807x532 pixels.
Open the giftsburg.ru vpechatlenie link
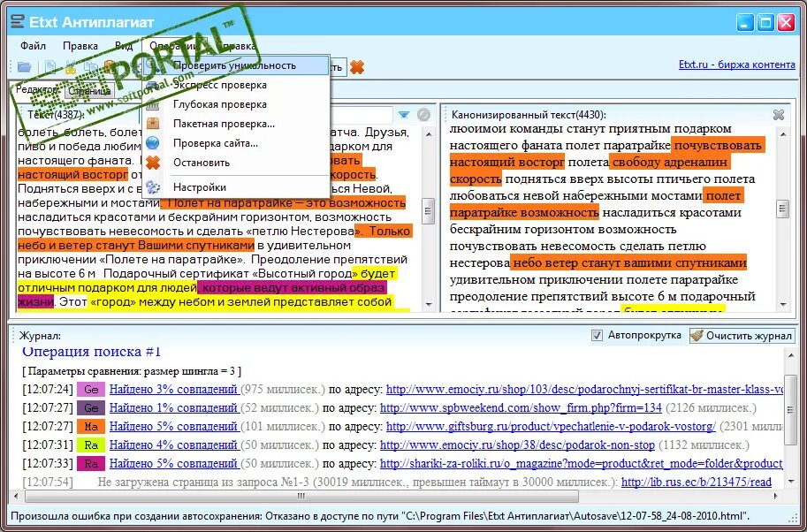tap(552, 426)
